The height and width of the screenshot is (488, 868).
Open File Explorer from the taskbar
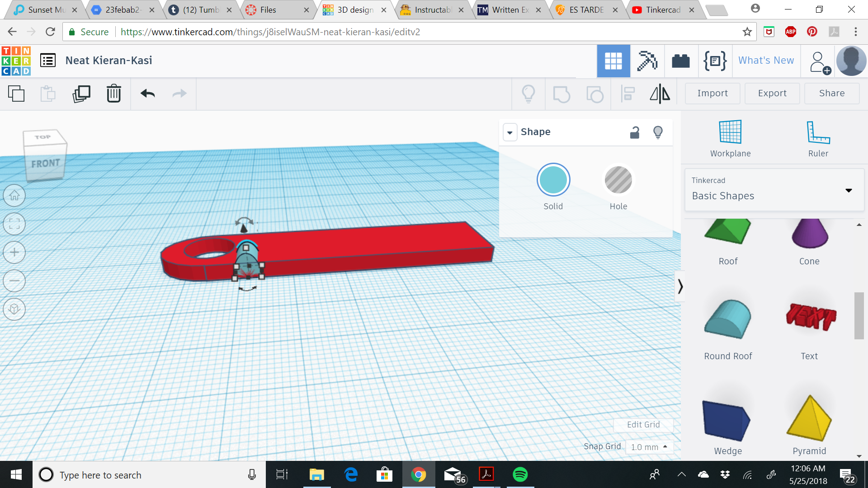[x=316, y=475]
